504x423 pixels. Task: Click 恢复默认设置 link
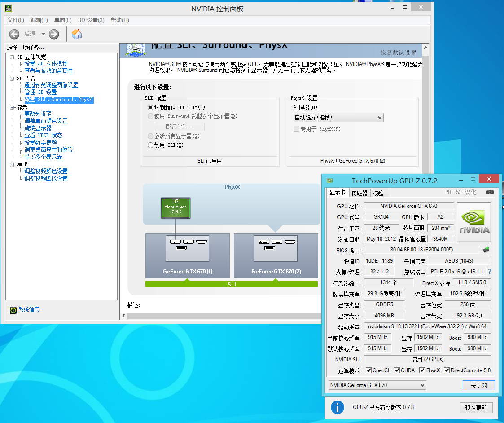[398, 53]
